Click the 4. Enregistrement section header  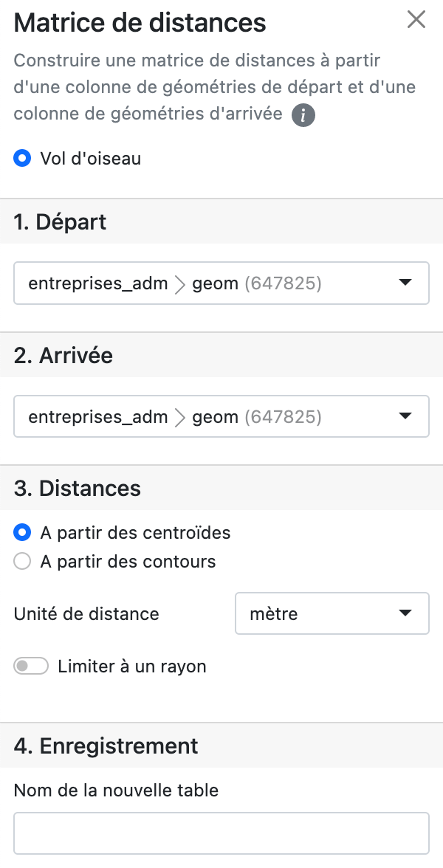[106, 745]
